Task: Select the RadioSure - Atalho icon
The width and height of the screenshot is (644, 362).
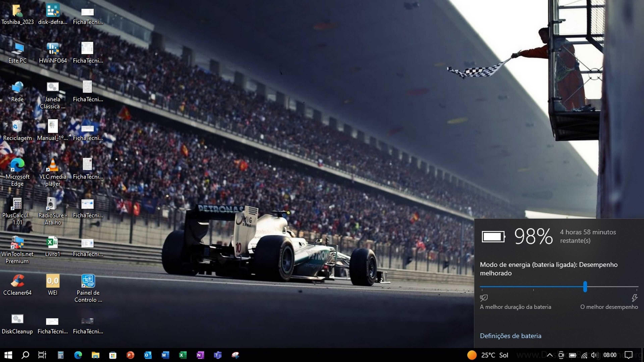Action: pyautogui.click(x=52, y=211)
